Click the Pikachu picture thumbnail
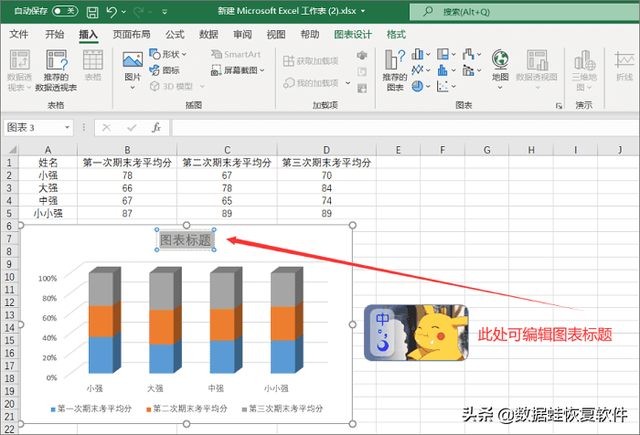 click(x=416, y=333)
